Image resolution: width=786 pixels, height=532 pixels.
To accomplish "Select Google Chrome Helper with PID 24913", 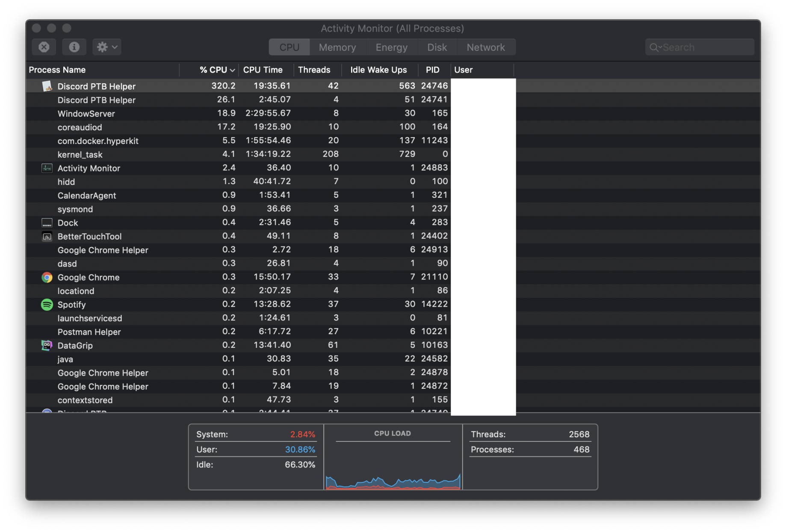I will (393, 250).
